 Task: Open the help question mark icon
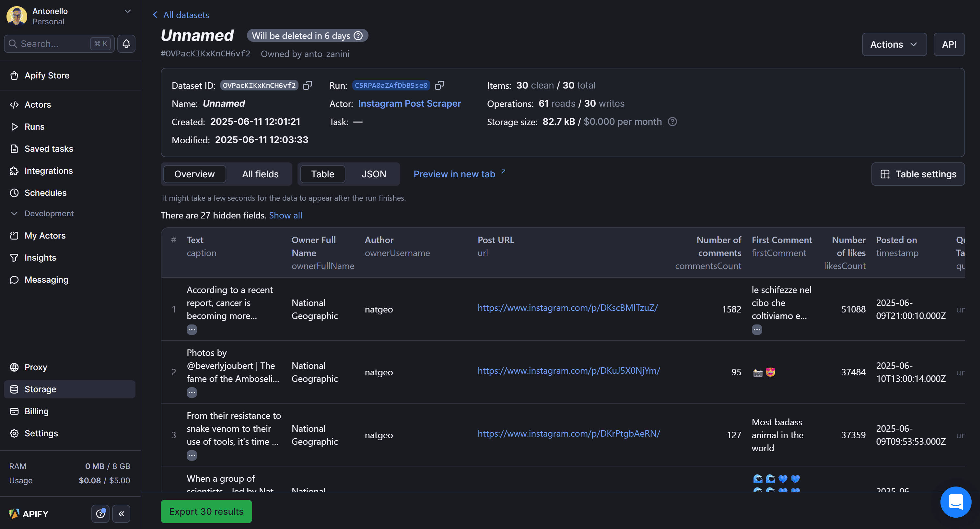(x=100, y=514)
